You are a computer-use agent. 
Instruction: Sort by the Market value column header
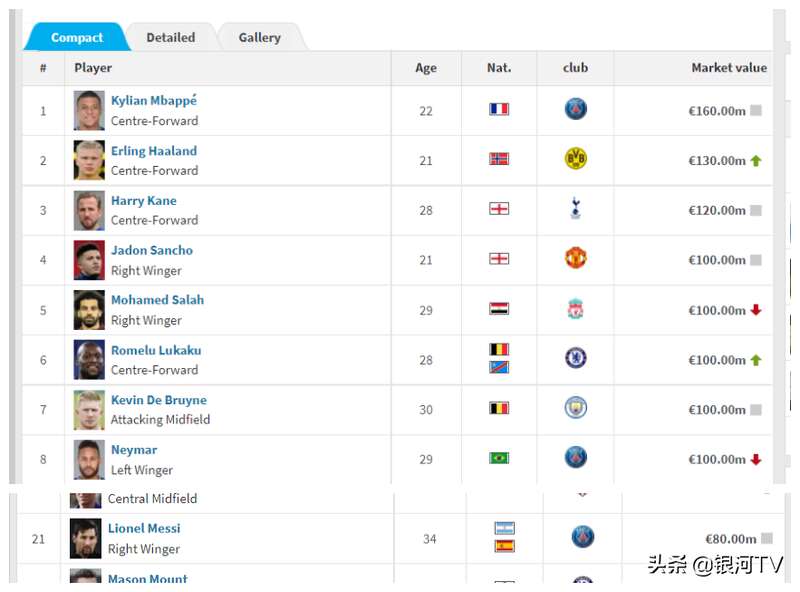click(729, 68)
